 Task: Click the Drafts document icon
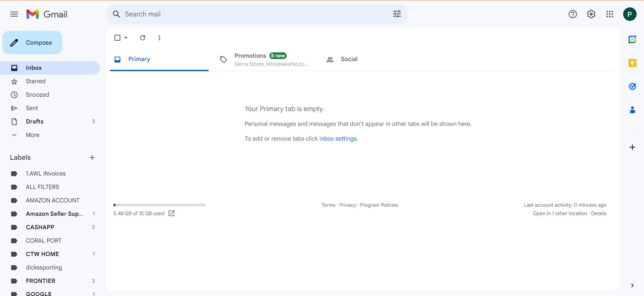pos(14,121)
